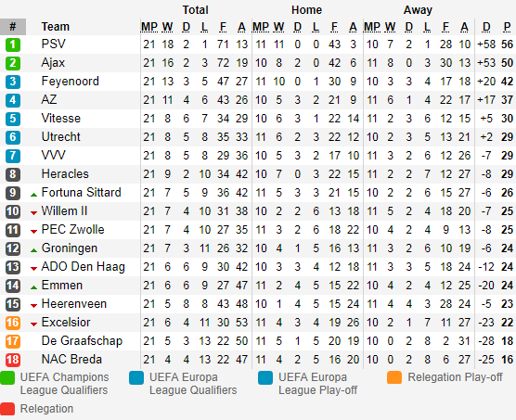Click the orange rank 16 badge
The image size is (516, 420).
pos(13,323)
